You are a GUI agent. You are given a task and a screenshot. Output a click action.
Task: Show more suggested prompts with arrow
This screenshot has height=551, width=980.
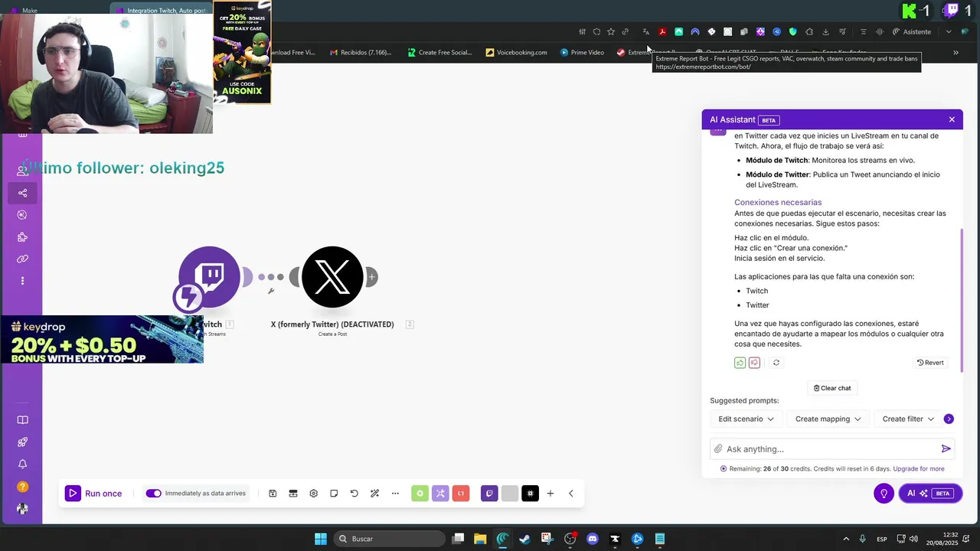pyautogui.click(x=949, y=419)
